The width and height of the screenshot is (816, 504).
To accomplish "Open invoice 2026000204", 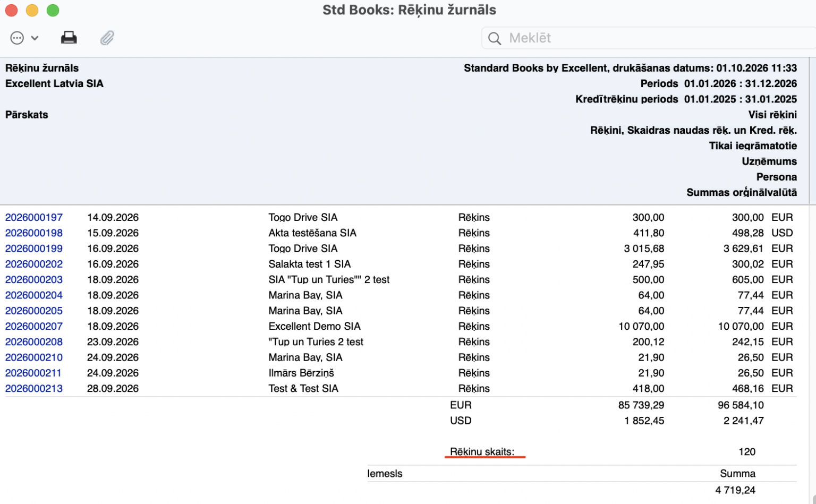I will (34, 295).
